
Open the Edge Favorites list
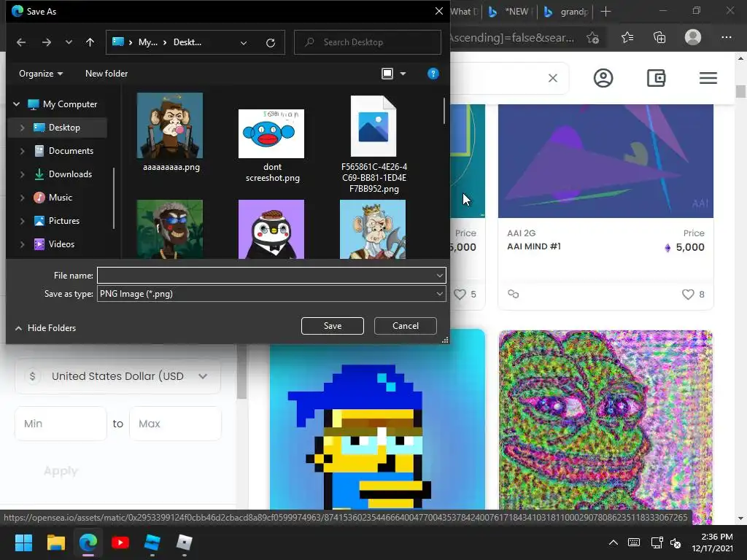[627, 37]
